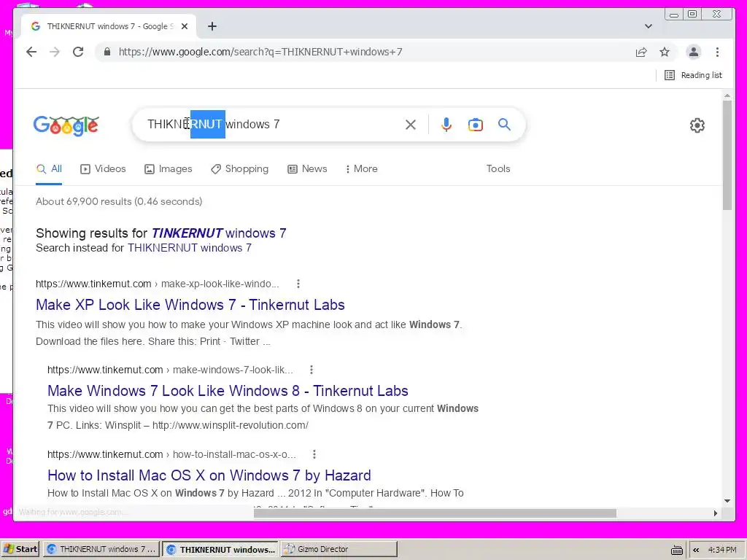This screenshot has width=747, height=560.
Task: Expand the More search categories menu
Action: [362, 169]
